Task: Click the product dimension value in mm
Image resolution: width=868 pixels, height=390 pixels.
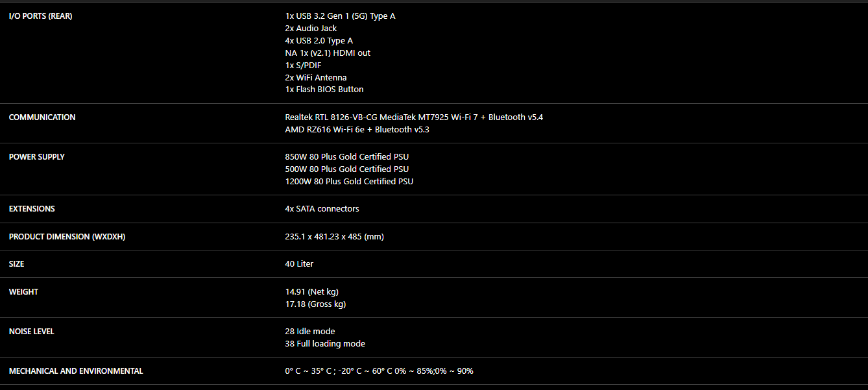Action: [x=334, y=237]
